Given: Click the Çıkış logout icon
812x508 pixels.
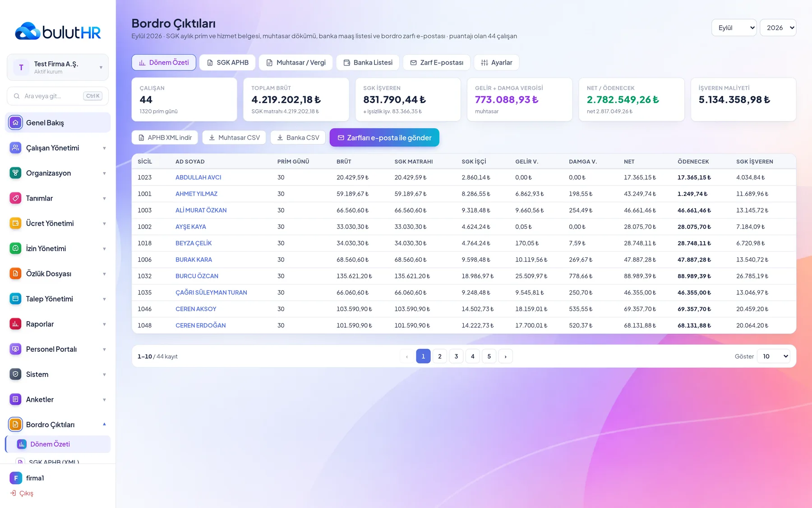Looking at the screenshot, I should coord(13,493).
